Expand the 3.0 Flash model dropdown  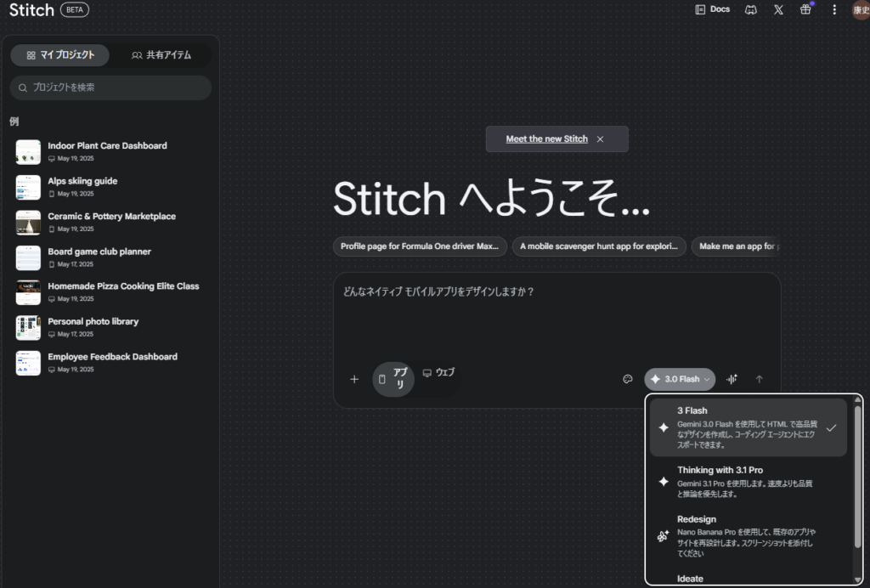click(x=680, y=379)
